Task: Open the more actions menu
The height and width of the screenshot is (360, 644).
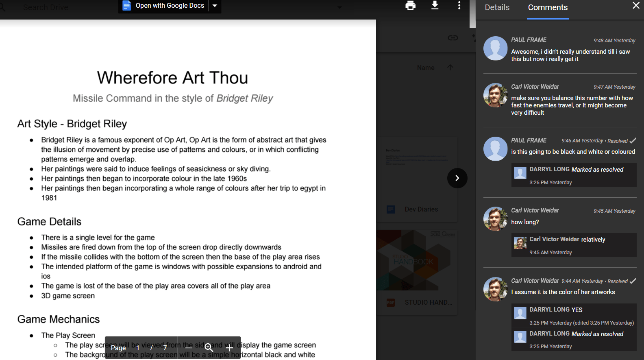Action: click(x=459, y=5)
